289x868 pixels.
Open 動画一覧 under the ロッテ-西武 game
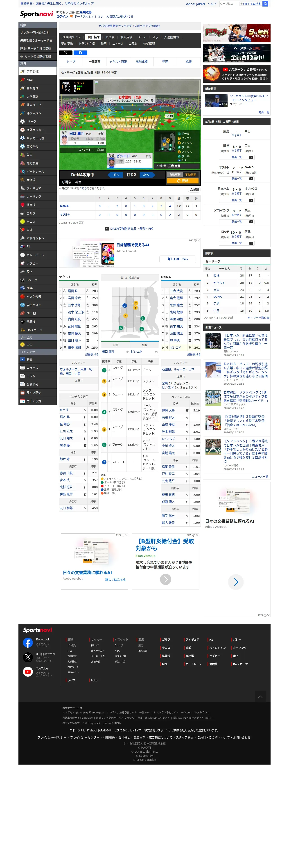pos(237,243)
